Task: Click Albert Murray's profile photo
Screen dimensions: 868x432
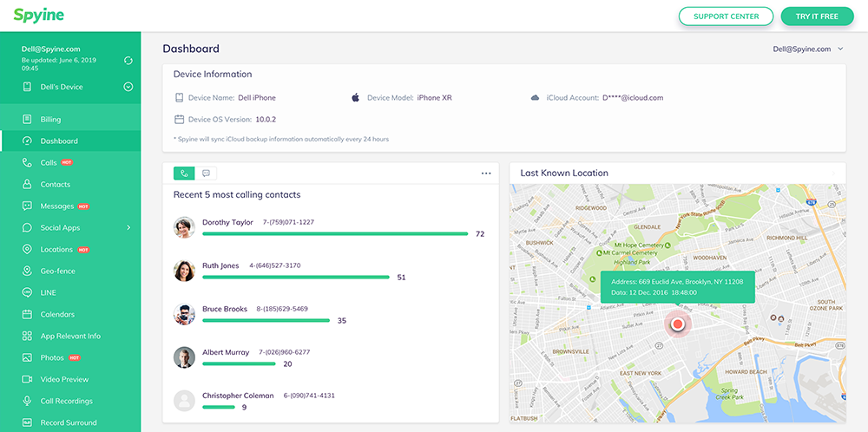Action: tap(184, 357)
